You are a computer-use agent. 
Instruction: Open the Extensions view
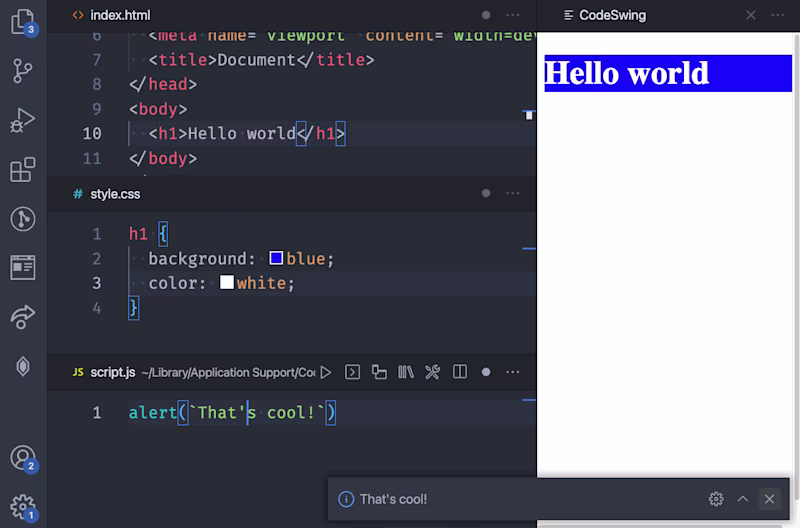[x=23, y=169]
